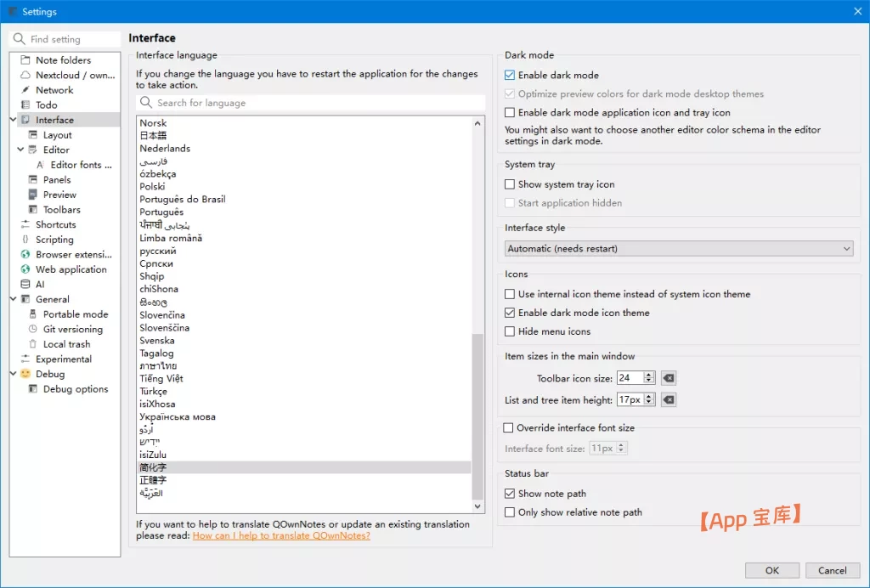The image size is (870, 588).
Task: Select Portable mode in settings tree
Action: coord(75,314)
